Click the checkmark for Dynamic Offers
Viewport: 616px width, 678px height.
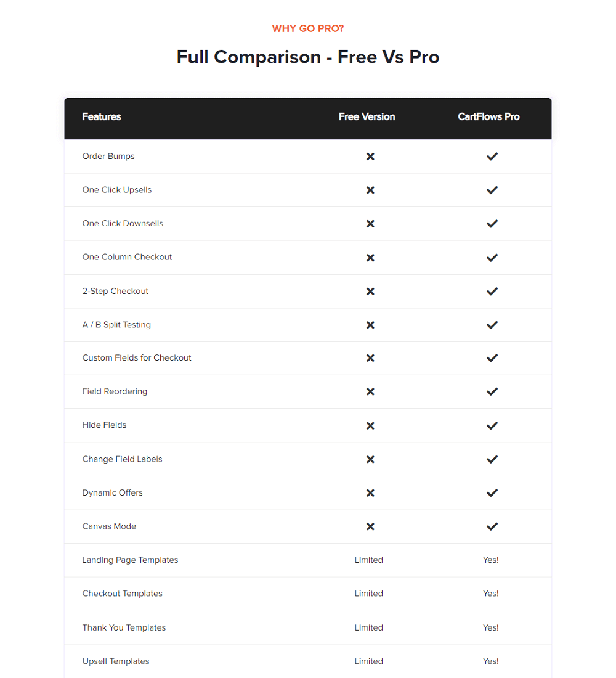pyautogui.click(x=492, y=493)
